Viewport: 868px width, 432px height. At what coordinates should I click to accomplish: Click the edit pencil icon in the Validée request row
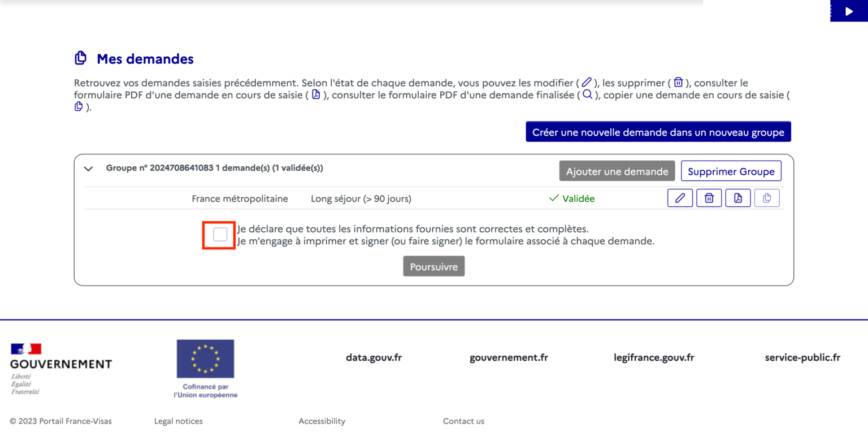680,198
